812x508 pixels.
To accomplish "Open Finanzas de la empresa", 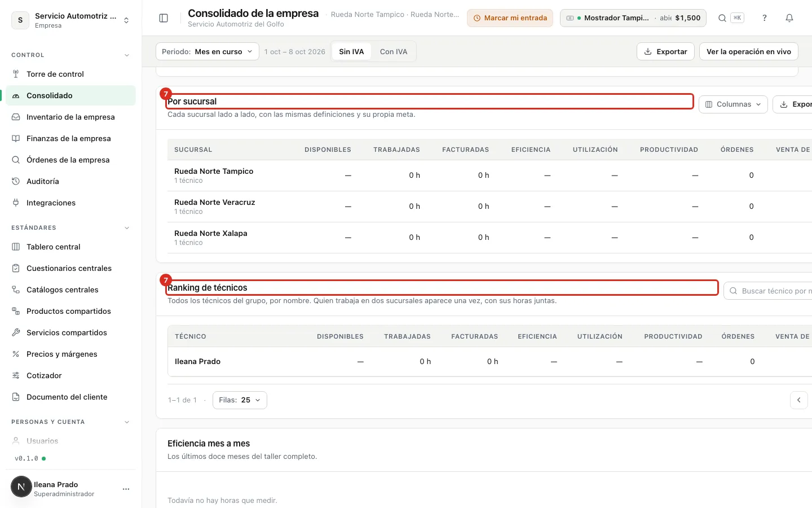I will click(70, 138).
